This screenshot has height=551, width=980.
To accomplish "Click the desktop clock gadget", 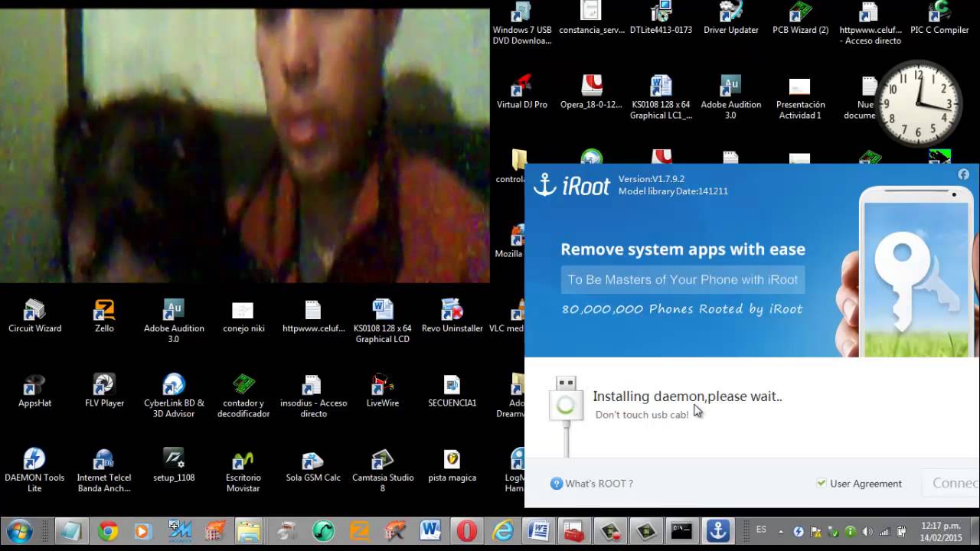I will coord(919,104).
